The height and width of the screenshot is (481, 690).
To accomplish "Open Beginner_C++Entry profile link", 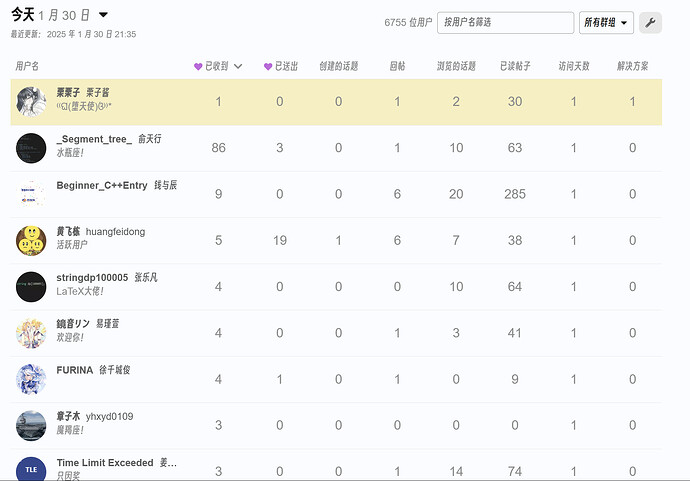I will click(102, 185).
